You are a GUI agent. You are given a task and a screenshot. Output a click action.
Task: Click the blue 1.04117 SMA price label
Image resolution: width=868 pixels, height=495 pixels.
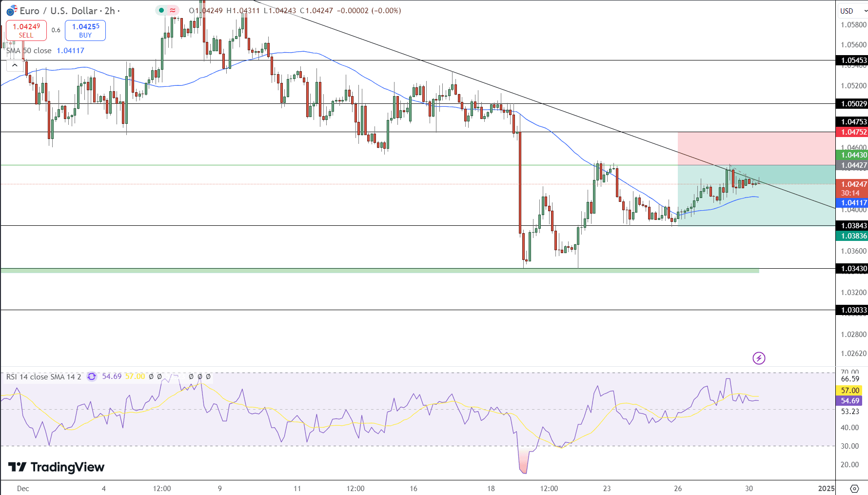(x=852, y=203)
